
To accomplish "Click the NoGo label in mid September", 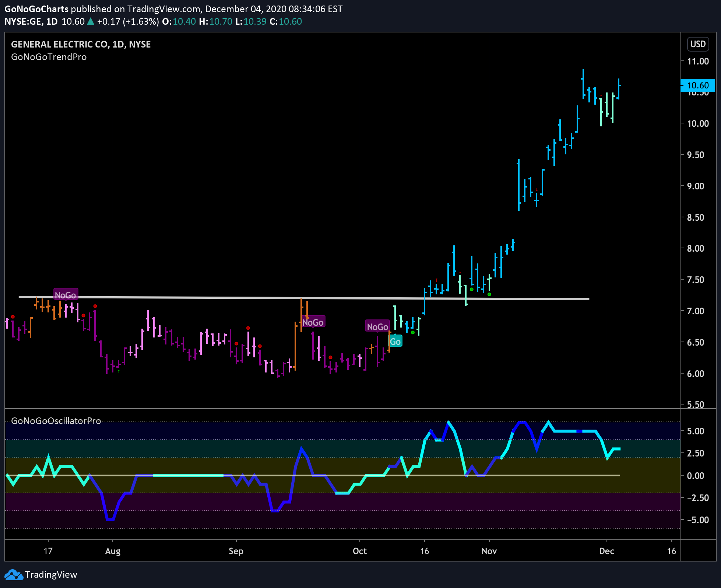I will click(x=313, y=322).
